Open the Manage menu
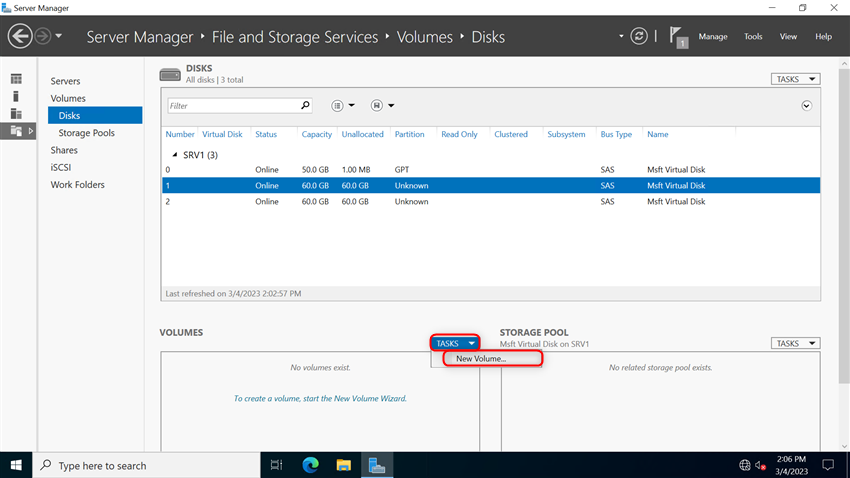 click(712, 36)
